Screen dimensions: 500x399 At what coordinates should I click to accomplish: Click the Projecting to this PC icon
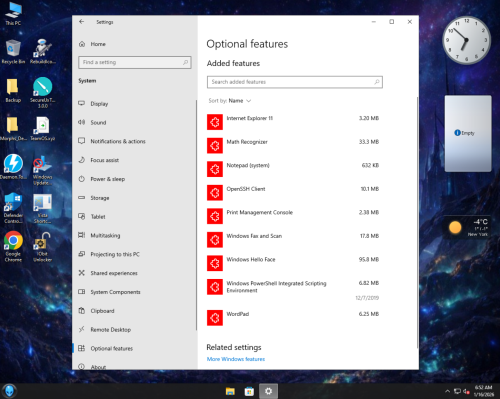click(82, 254)
